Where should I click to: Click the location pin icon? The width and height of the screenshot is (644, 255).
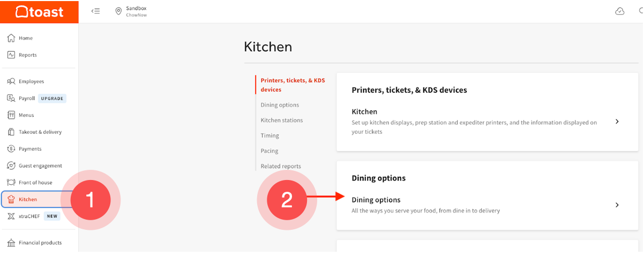(x=118, y=11)
